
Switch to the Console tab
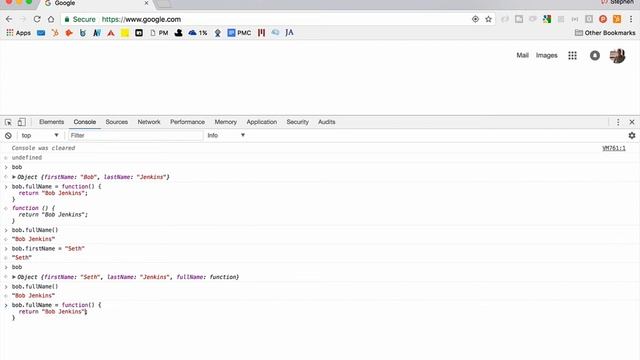tap(84, 122)
